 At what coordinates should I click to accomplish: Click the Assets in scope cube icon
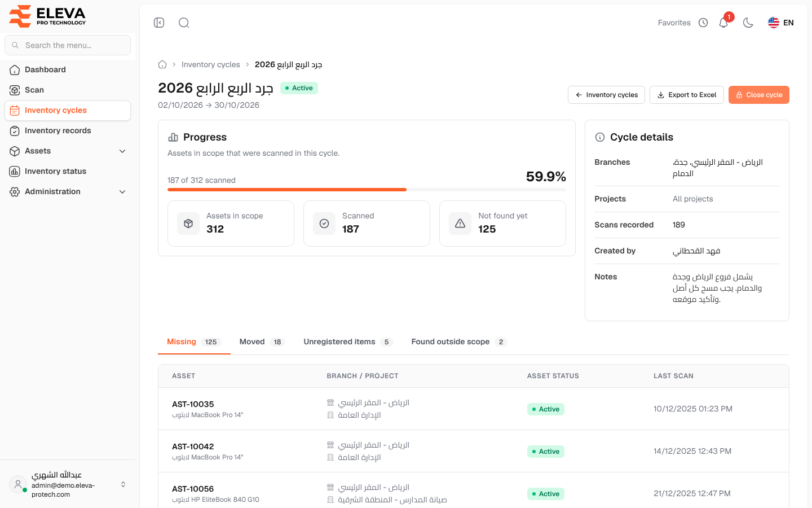pos(188,224)
